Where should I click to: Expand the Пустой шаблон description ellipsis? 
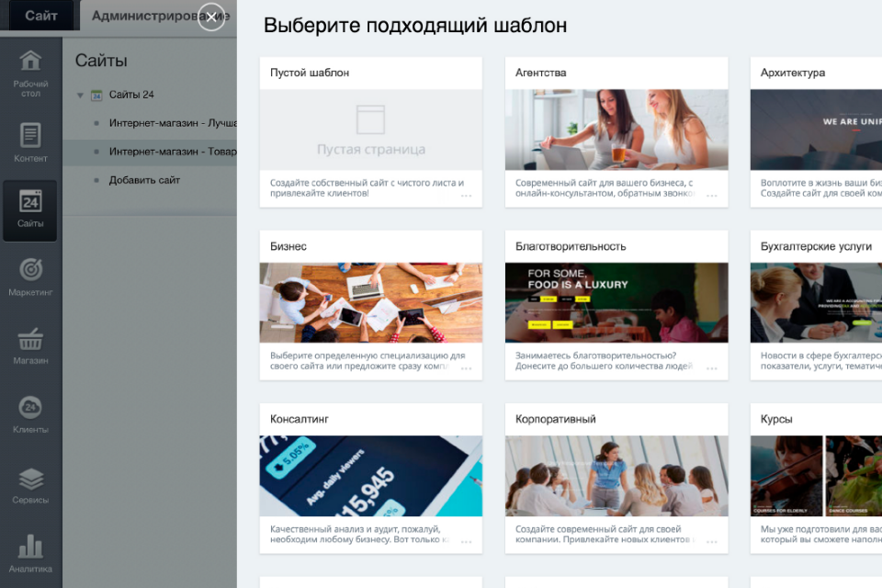tap(467, 196)
